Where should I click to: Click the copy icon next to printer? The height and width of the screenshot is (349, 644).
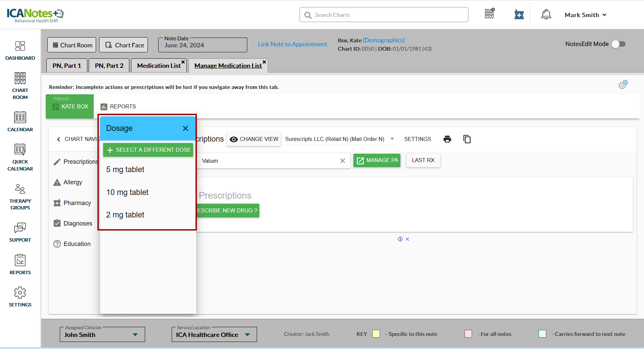pos(467,139)
